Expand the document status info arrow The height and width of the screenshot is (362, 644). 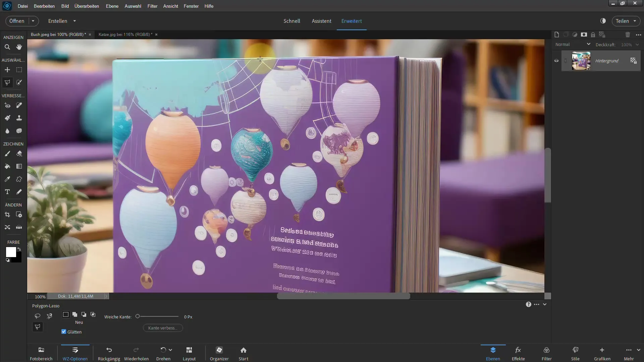[106, 296]
